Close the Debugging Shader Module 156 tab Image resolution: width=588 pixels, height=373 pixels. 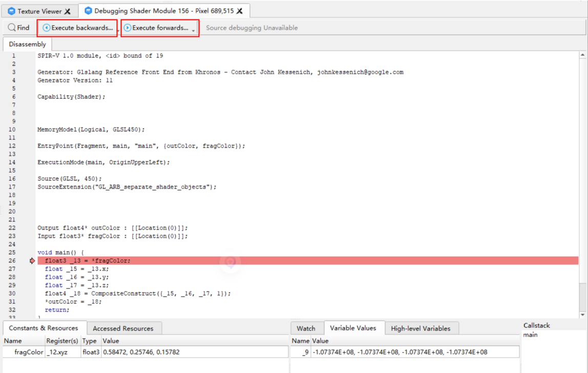239,11
